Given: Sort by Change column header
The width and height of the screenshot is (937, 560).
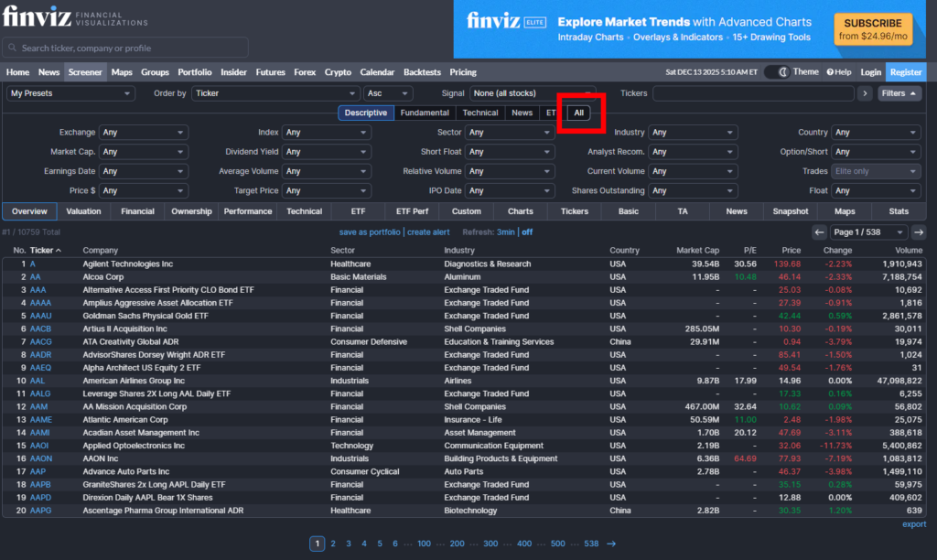Looking at the screenshot, I should (837, 251).
